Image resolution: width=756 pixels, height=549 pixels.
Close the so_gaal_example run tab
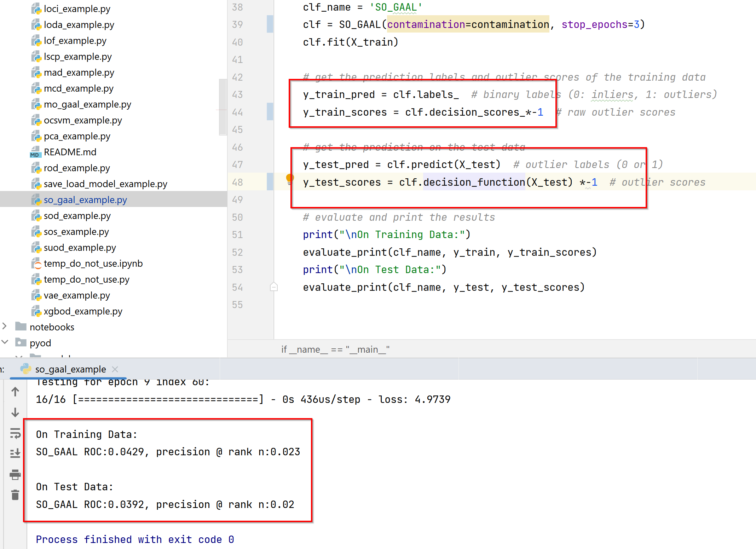coord(115,369)
